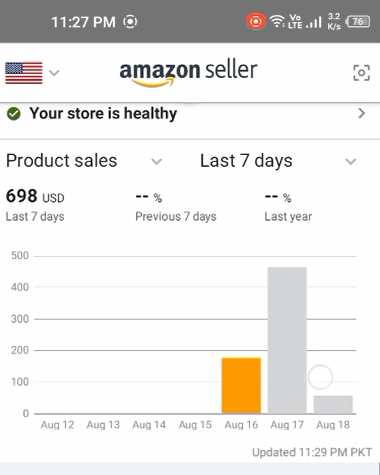
Task: Expand the marketplace chevron beside the flag
Action: point(54,72)
